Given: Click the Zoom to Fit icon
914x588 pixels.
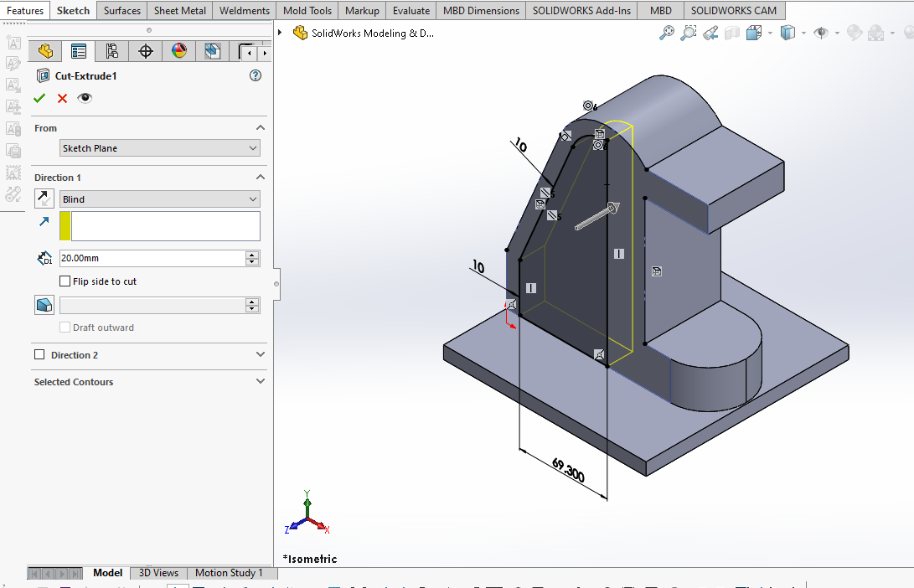Looking at the screenshot, I should click(x=667, y=34).
